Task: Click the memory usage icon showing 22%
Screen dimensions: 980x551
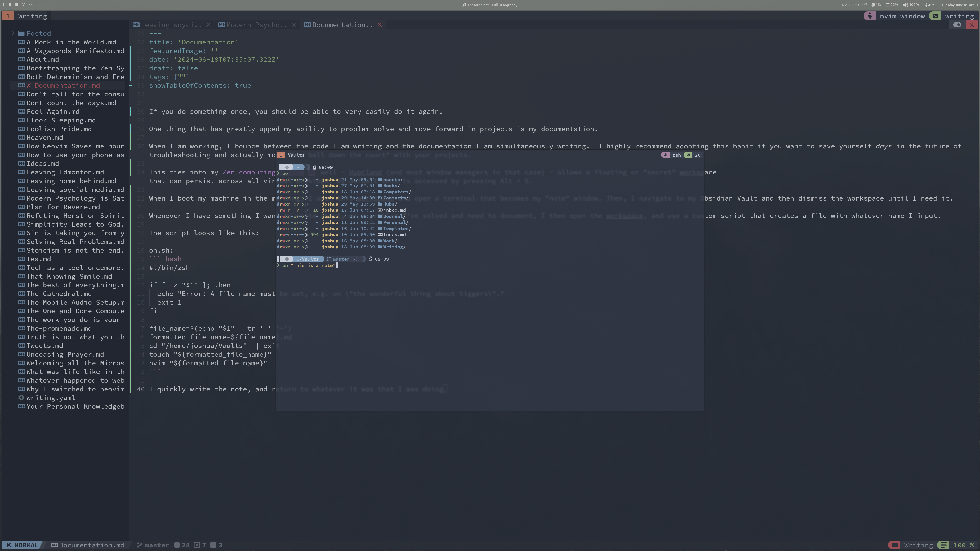Action: tap(888, 5)
